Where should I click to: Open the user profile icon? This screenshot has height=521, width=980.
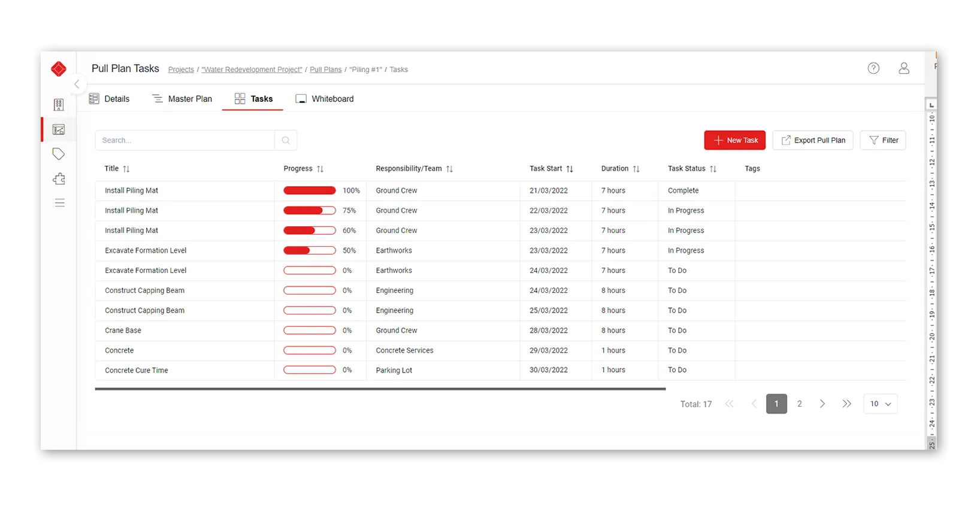point(904,68)
